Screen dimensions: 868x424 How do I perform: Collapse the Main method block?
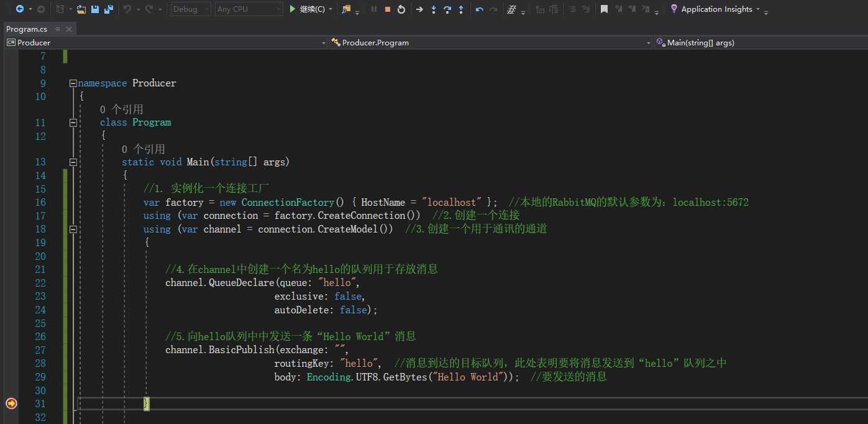click(x=73, y=162)
